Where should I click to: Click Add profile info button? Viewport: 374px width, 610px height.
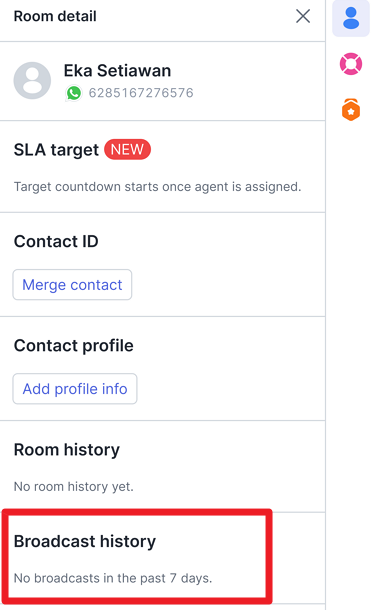(75, 389)
